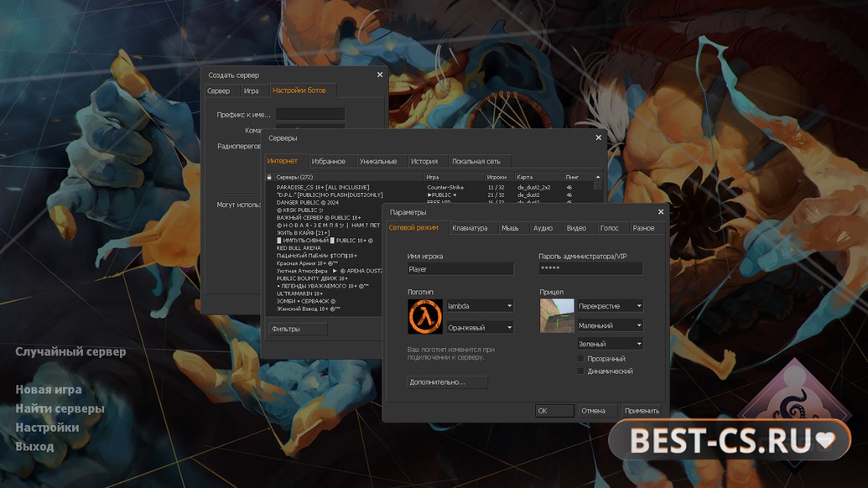
Task: Start Новая игра from main menu
Action: click(x=49, y=390)
